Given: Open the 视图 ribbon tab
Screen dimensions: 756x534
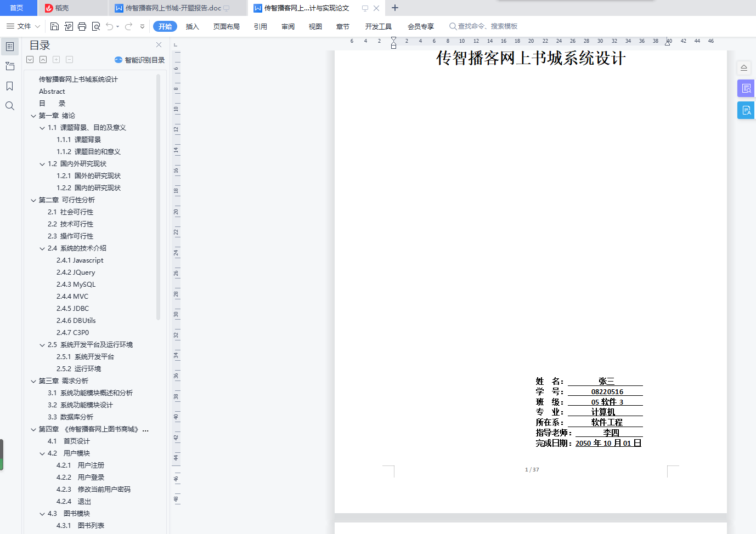Looking at the screenshot, I should [315, 26].
